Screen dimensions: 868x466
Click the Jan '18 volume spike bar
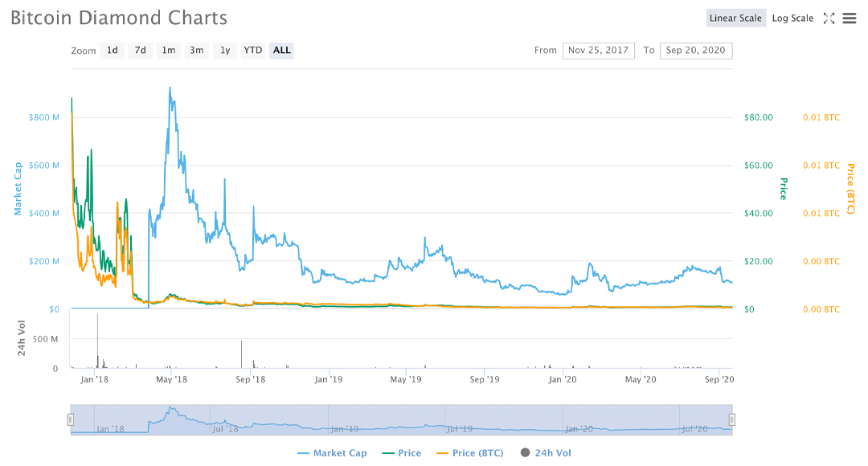pyautogui.click(x=97, y=341)
